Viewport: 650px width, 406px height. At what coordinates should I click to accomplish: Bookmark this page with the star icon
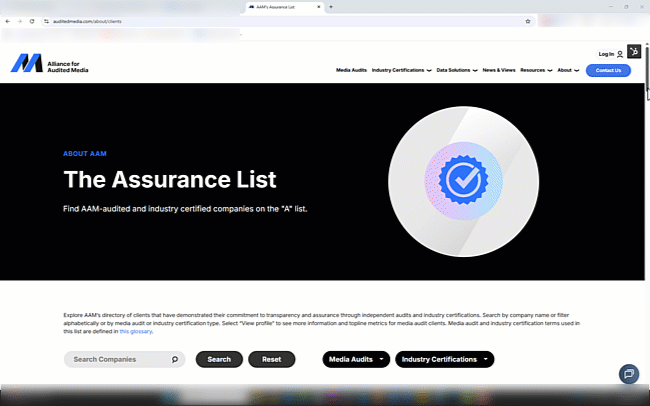click(528, 21)
